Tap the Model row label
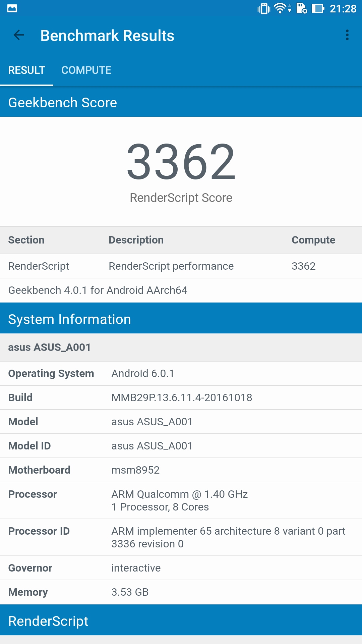Image resolution: width=362 pixels, height=644 pixels. coord(23,422)
